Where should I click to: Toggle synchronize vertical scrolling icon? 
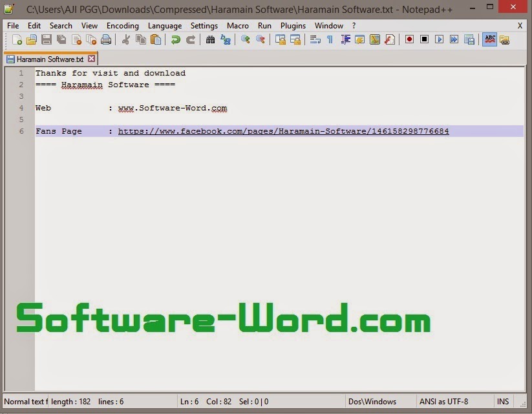click(281, 39)
